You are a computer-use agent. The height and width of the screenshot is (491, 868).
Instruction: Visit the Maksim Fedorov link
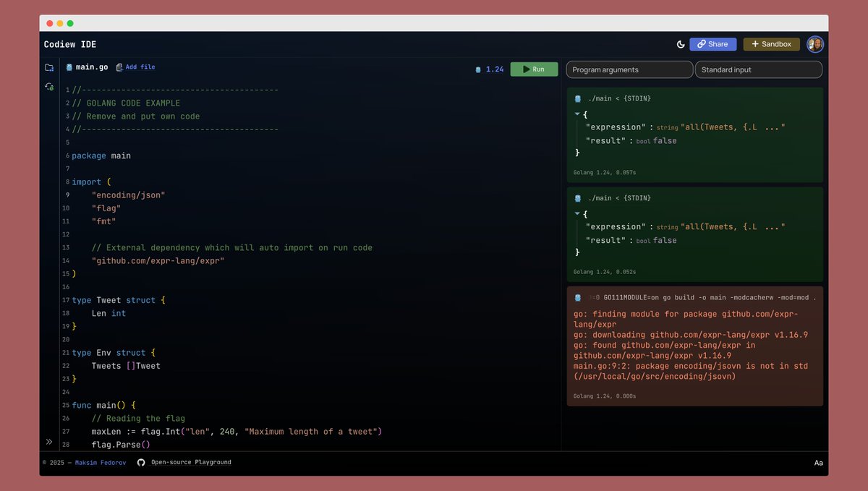pos(100,462)
